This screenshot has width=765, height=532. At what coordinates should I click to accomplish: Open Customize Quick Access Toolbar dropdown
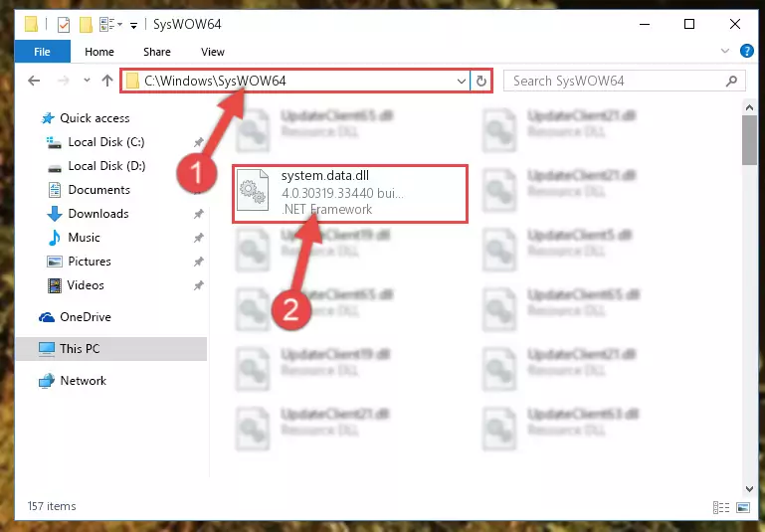[x=133, y=25]
